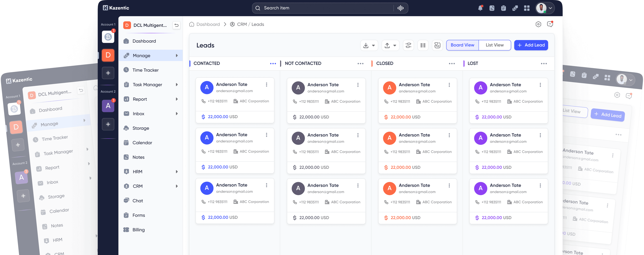Click the clipboard icon in top bar
The height and width of the screenshot is (255, 644).
[x=503, y=8]
